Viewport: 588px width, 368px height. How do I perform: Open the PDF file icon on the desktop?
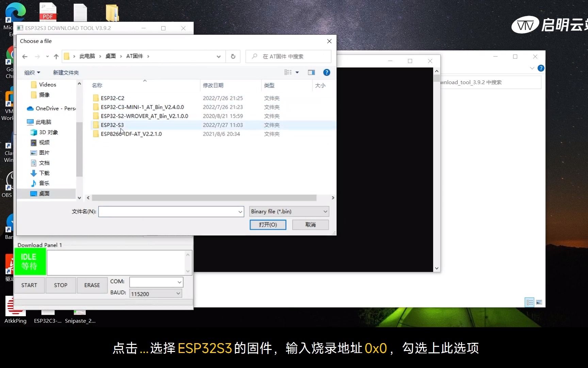[x=48, y=12]
